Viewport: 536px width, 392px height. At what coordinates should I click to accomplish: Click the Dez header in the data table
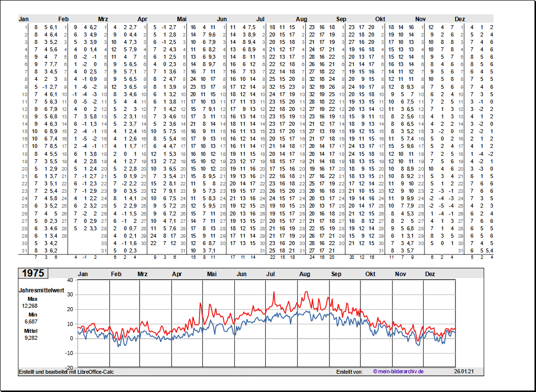(460, 19)
